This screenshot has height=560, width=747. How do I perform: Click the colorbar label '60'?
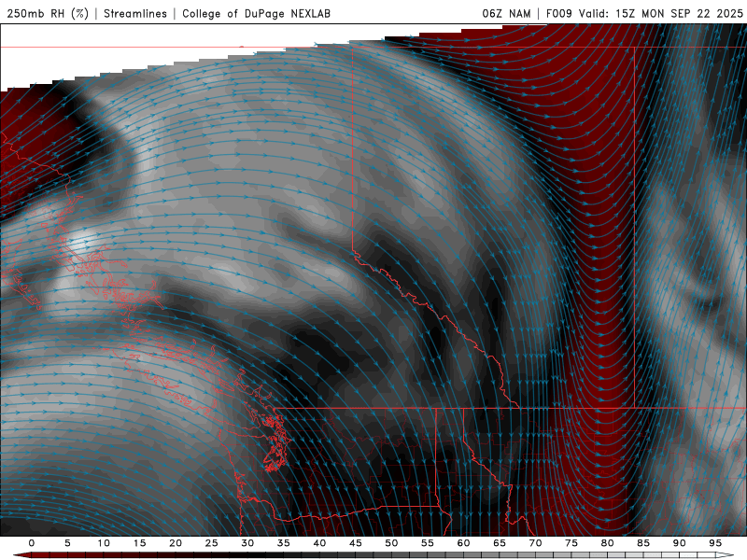[463, 543]
